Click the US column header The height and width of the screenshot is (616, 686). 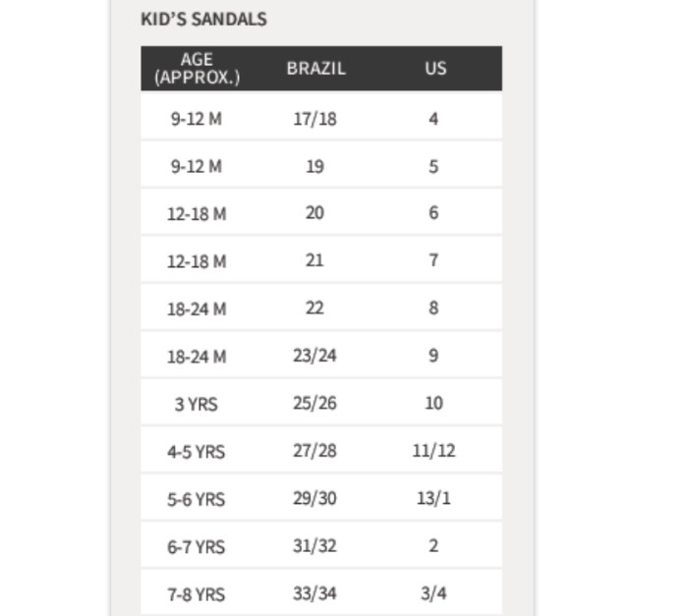click(435, 68)
